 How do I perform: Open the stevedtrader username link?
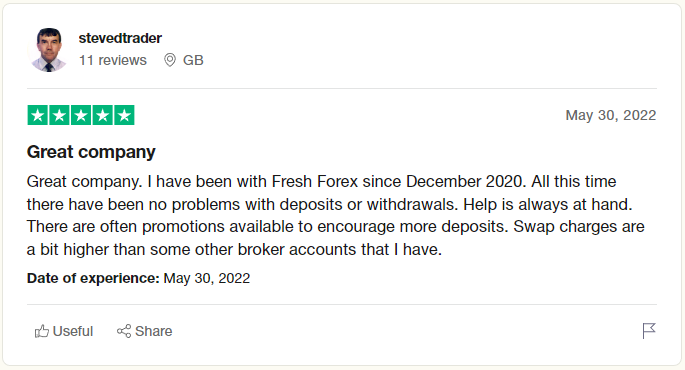120,38
